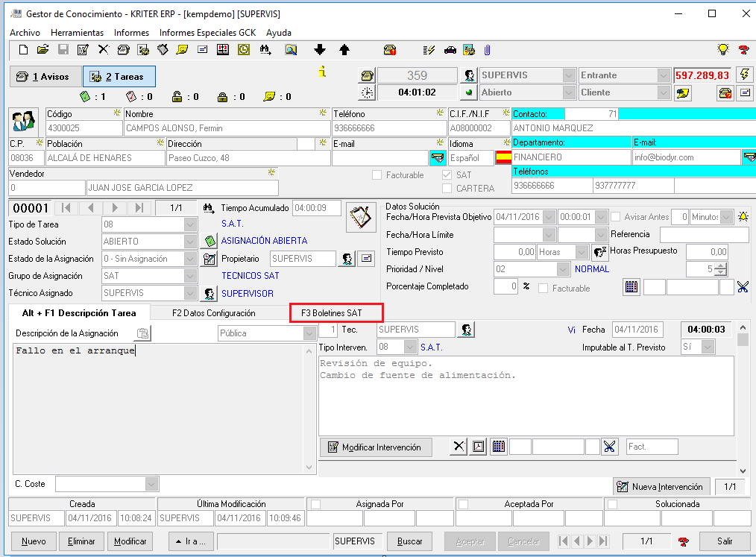
Task: Click the technician person icon beside SUPERVISOR
Action: (210, 293)
